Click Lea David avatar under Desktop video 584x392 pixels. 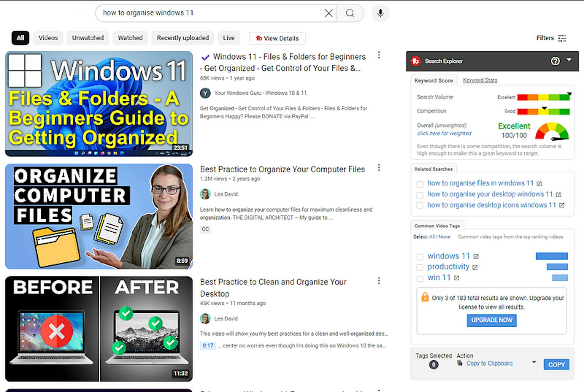point(205,319)
